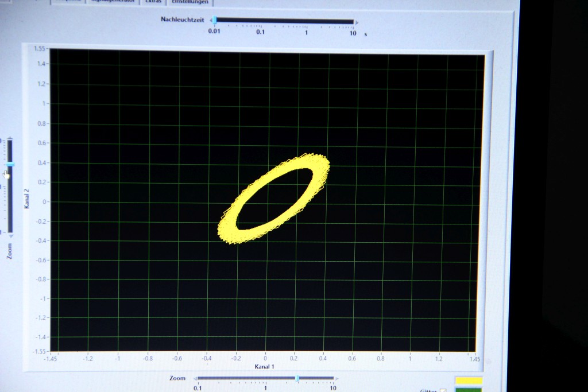588x392 pixels.
Task: Set horizontal Zoom slider track at 1
Action: pos(265,378)
